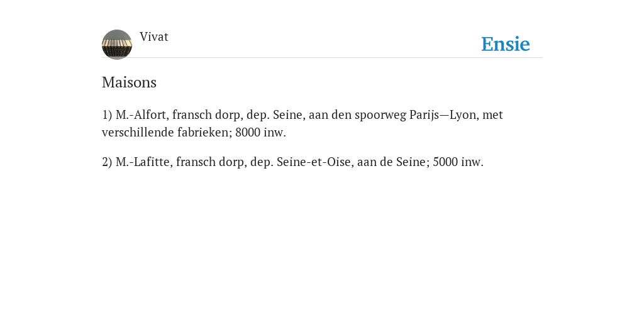Click the 2) numbering of second entry
The image size is (644, 322).
107,162
